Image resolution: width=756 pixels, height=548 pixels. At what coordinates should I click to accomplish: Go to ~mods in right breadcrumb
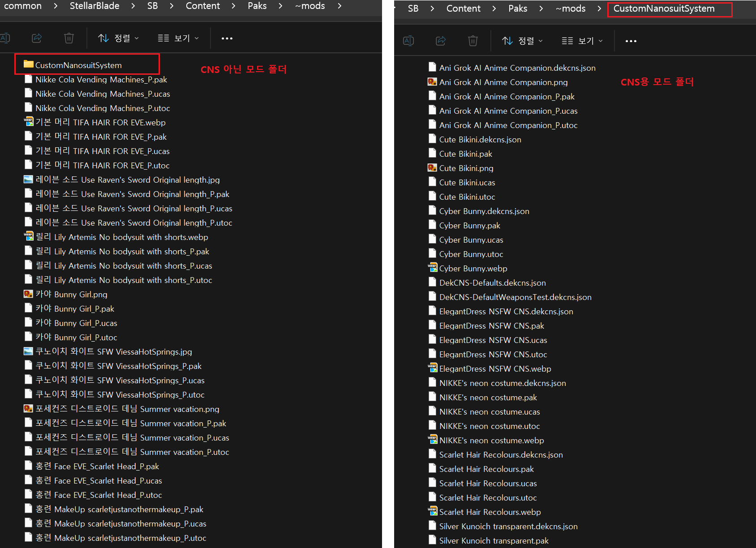[571, 9]
